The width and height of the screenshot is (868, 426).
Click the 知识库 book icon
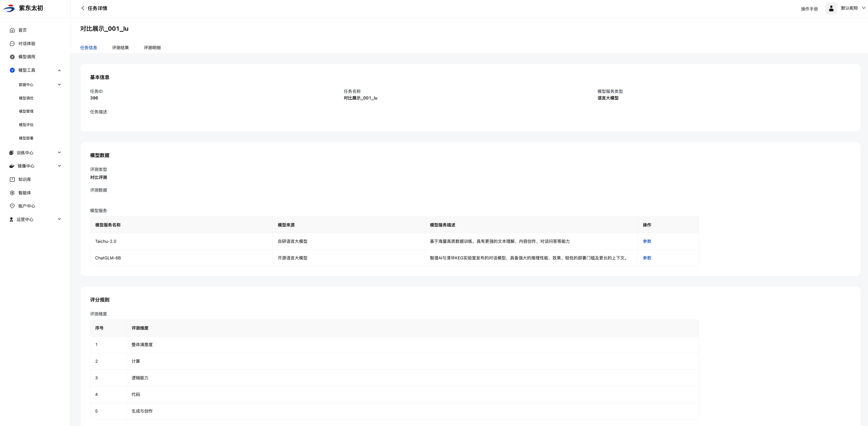[x=12, y=180]
